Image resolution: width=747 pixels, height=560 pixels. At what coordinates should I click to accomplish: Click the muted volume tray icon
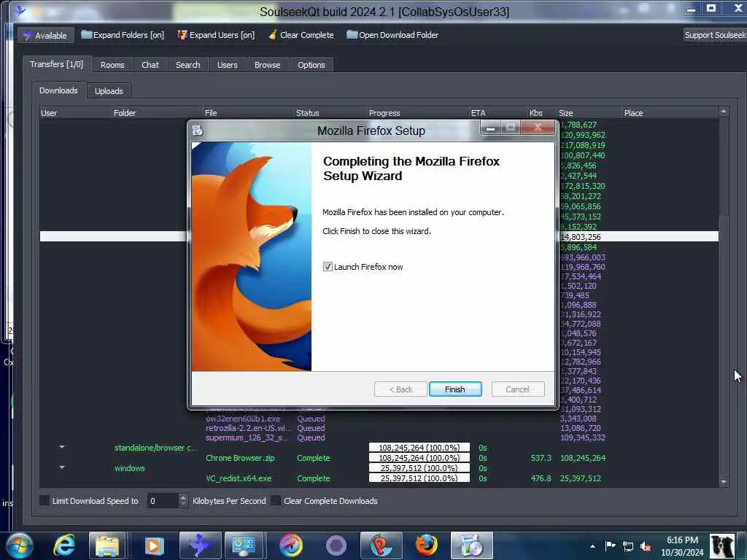[646, 546]
